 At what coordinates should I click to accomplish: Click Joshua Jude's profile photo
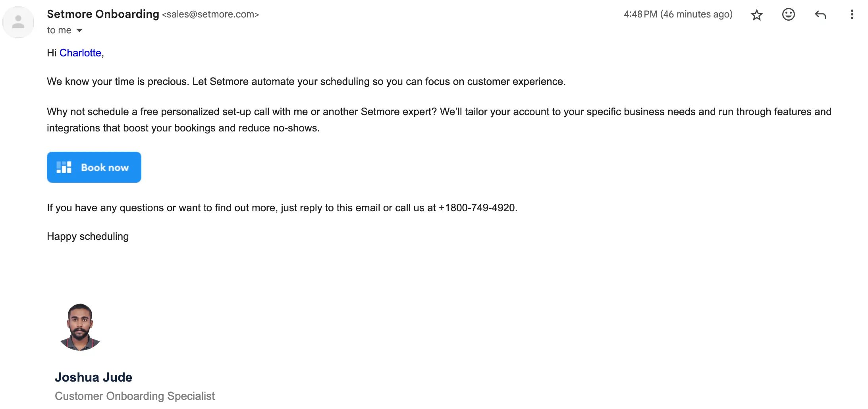click(x=80, y=327)
